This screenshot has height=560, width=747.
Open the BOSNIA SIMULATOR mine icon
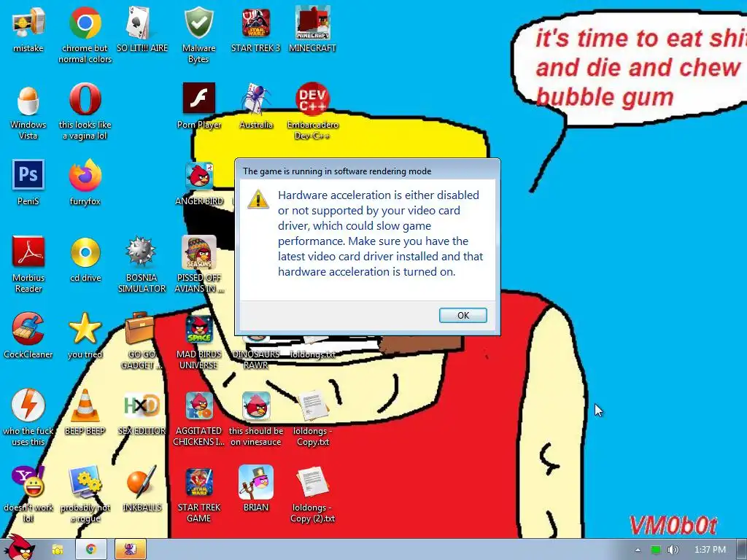tap(142, 252)
